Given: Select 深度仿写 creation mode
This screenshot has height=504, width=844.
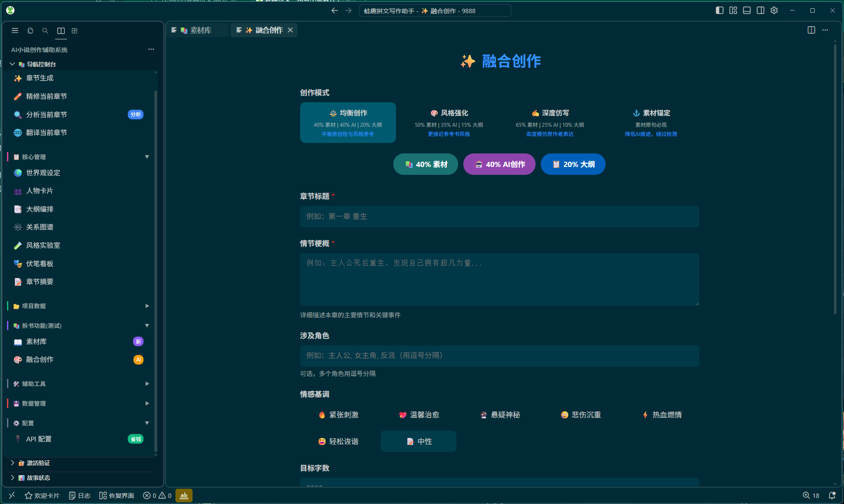Looking at the screenshot, I should pos(550,122).
